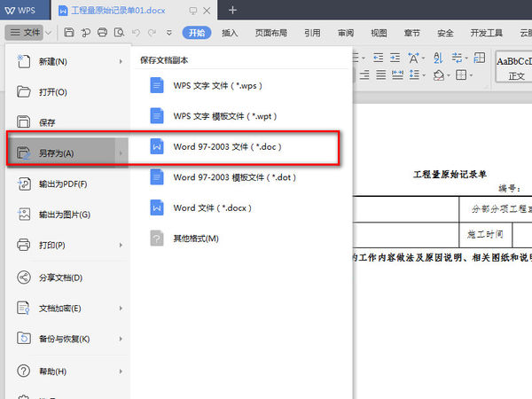The width and height of the screenshot is (532, 399).
Task: Choose 分享文档(D) menu entry
Action: [68, 278]
